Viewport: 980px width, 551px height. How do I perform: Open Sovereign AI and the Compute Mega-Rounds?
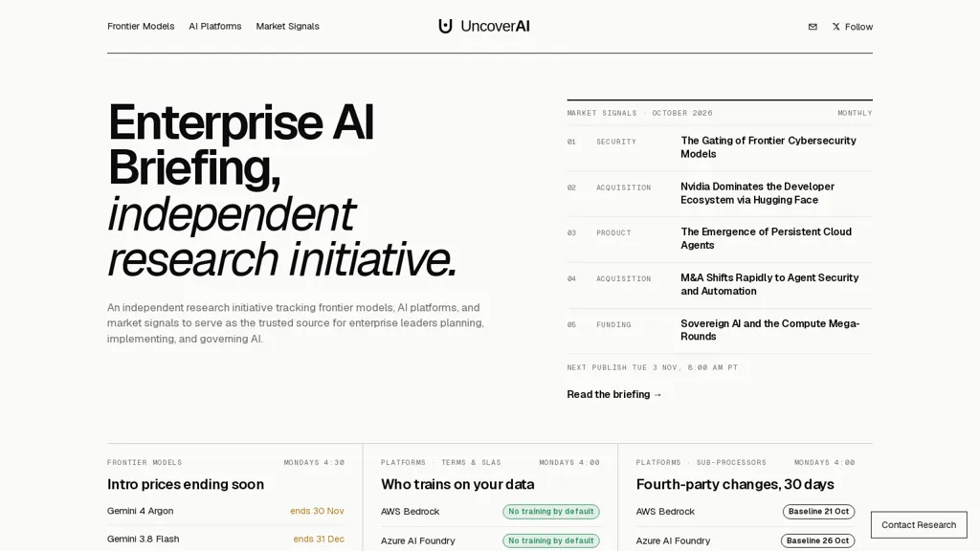(x=770, y=330)
